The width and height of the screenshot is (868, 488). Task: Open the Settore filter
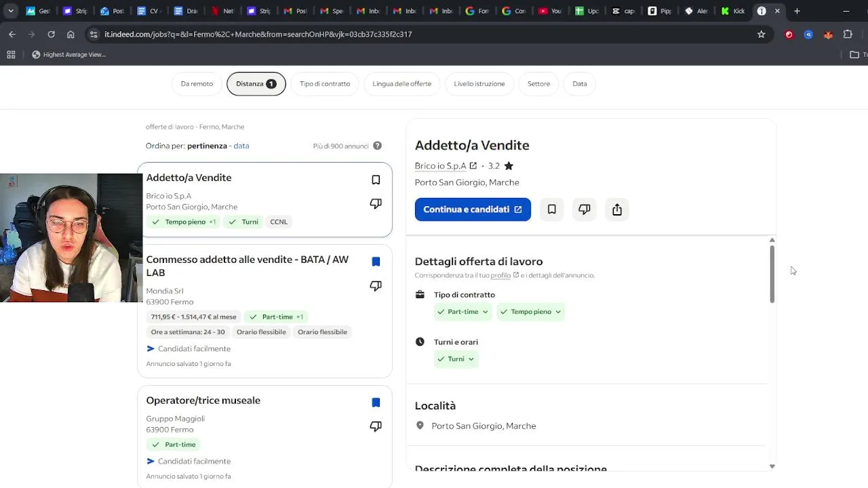pos(539,84)
